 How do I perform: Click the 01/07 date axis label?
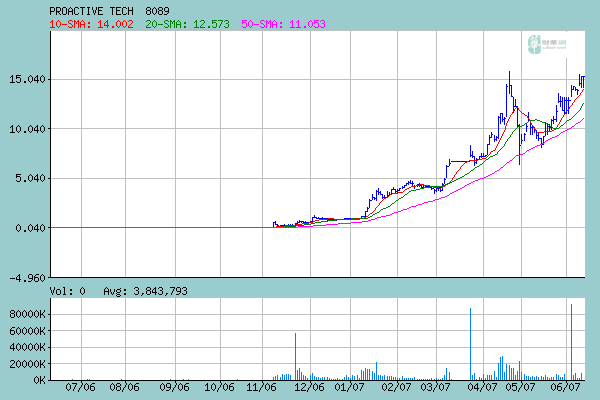point(349,387)
